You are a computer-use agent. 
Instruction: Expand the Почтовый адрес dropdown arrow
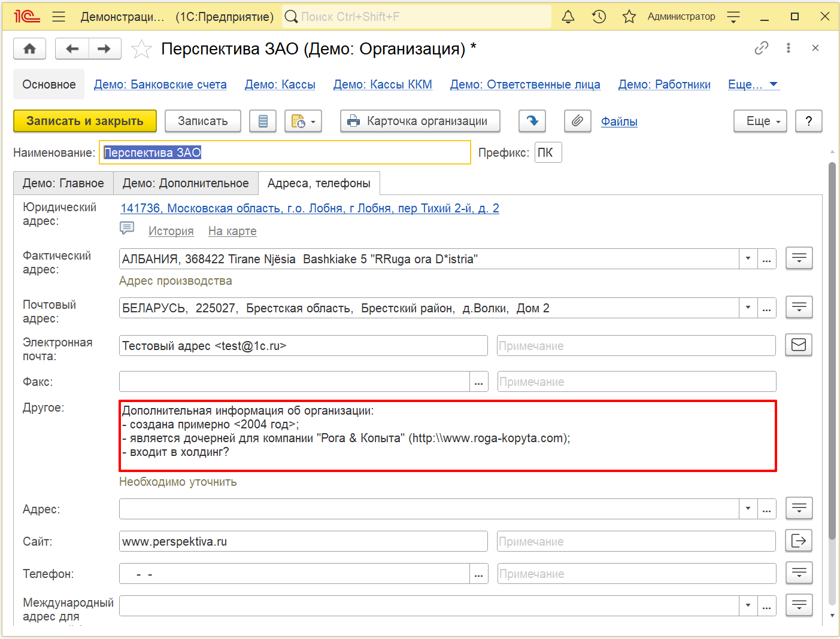click(748, 308)
